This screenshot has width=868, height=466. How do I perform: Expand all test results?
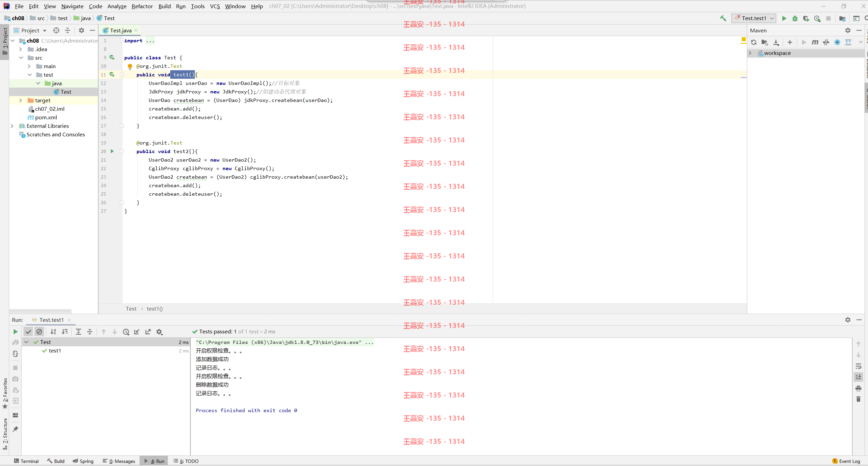78,332
